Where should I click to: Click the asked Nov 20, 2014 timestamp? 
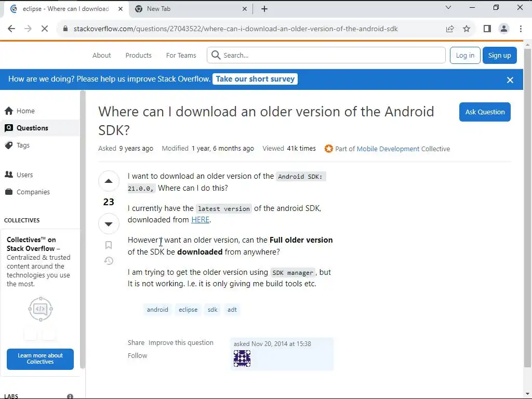[272, 344]
